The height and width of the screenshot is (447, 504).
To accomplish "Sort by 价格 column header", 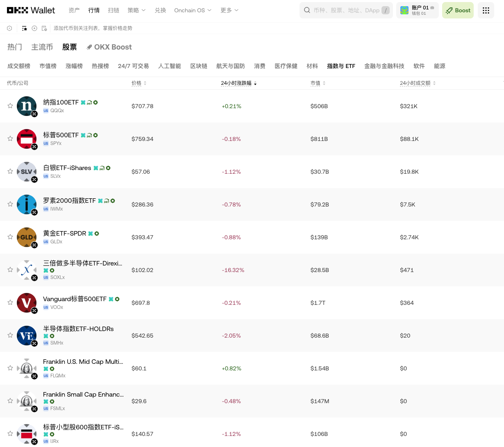I will tap(139, 83).
